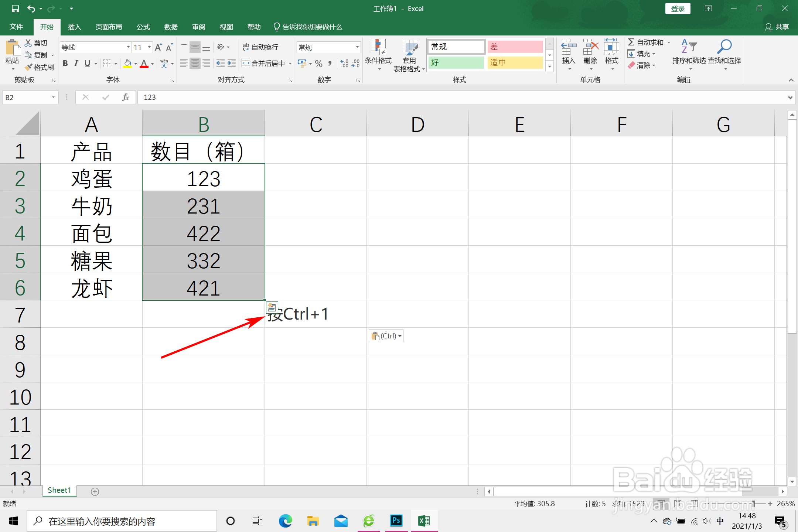The height and width of the screenshot is (532, 798).
Task: Switch to the 插入 ribbon tab
Action: [x=74, y=27]
